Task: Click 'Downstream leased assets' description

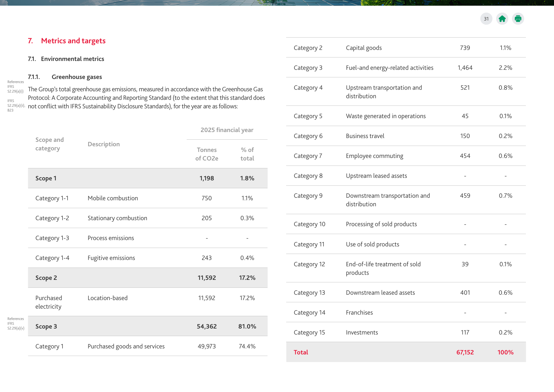Action: click(x=380, y=292)
